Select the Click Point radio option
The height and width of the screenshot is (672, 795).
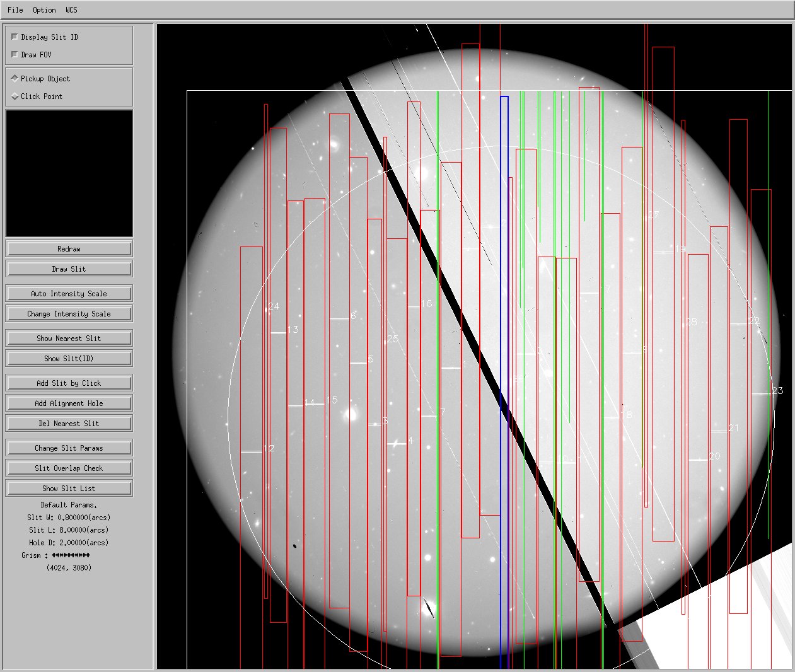15,96
